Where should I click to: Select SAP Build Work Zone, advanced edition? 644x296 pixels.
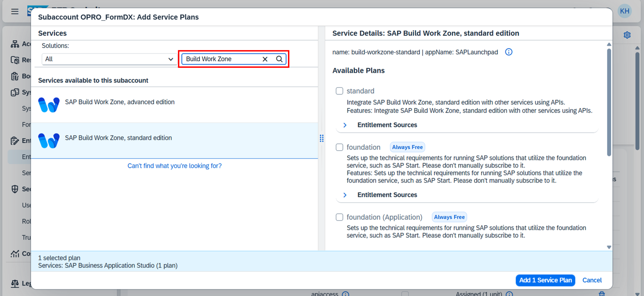(120, 102)
